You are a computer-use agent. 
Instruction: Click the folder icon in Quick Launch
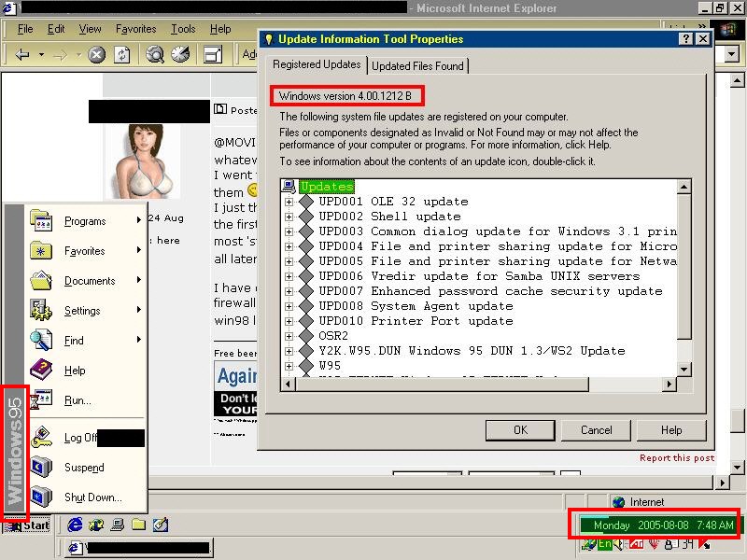(138, 525)
